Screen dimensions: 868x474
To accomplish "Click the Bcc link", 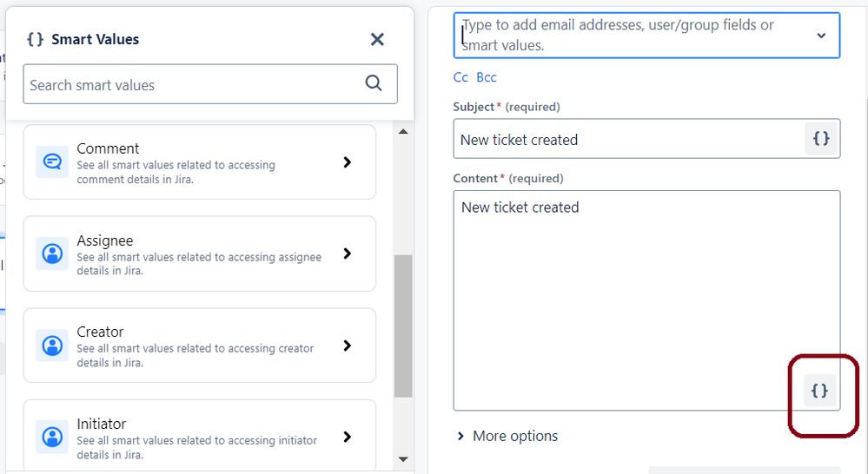I will tap(487, 77).
